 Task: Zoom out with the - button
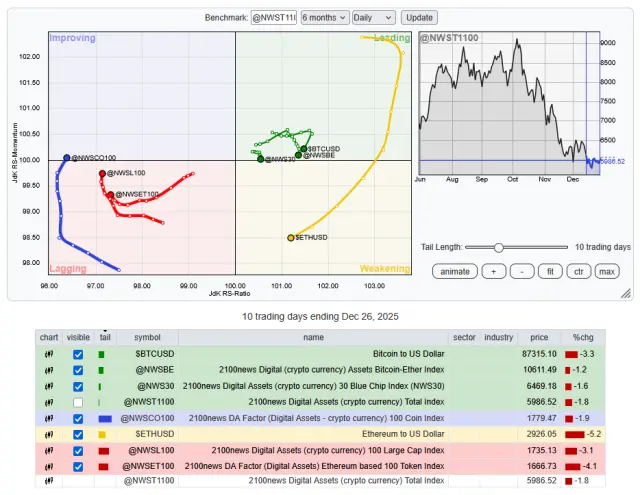pos(522,271)
